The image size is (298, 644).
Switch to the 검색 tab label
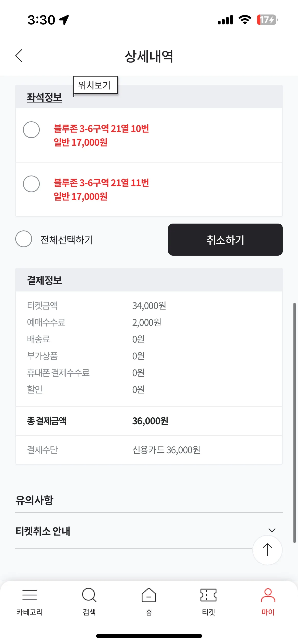point(89,612)
